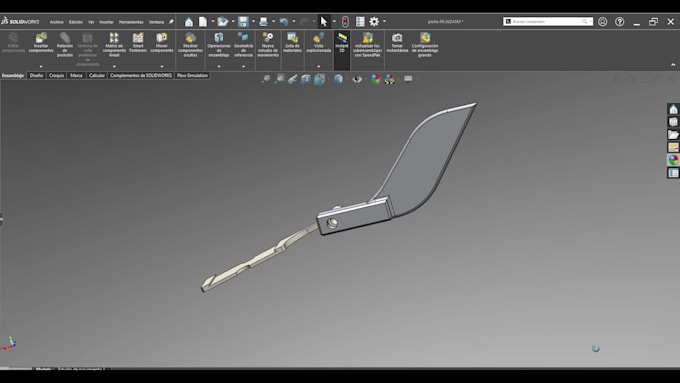Open dropdown arrow next to New document
680x383 pixels.
coord(212,22)
